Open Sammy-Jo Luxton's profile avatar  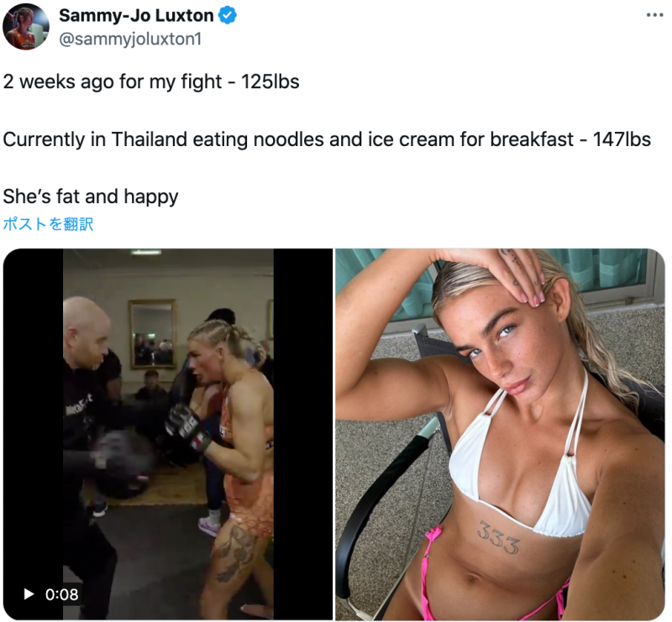point(26,27)
